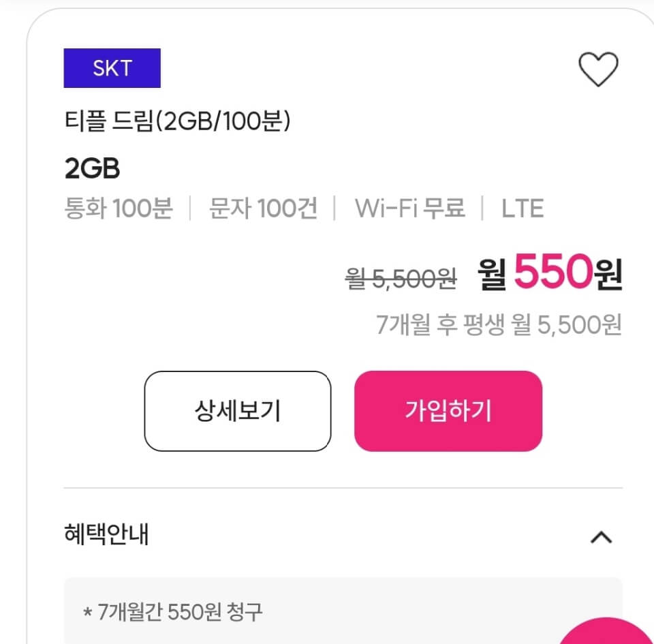
Task: Tap the LTE network type label
Action: point(523,208)
